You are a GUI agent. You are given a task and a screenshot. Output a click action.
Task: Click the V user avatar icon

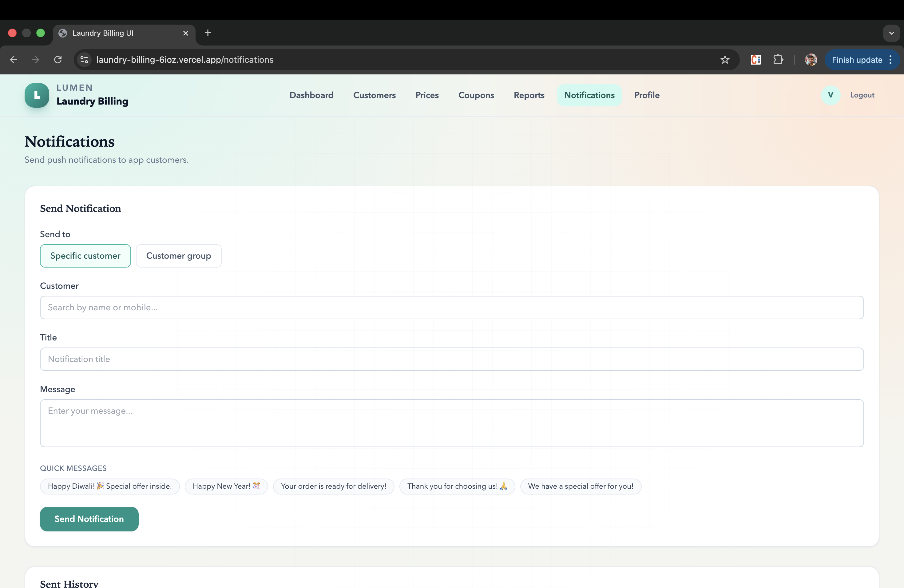pos(830,95)
